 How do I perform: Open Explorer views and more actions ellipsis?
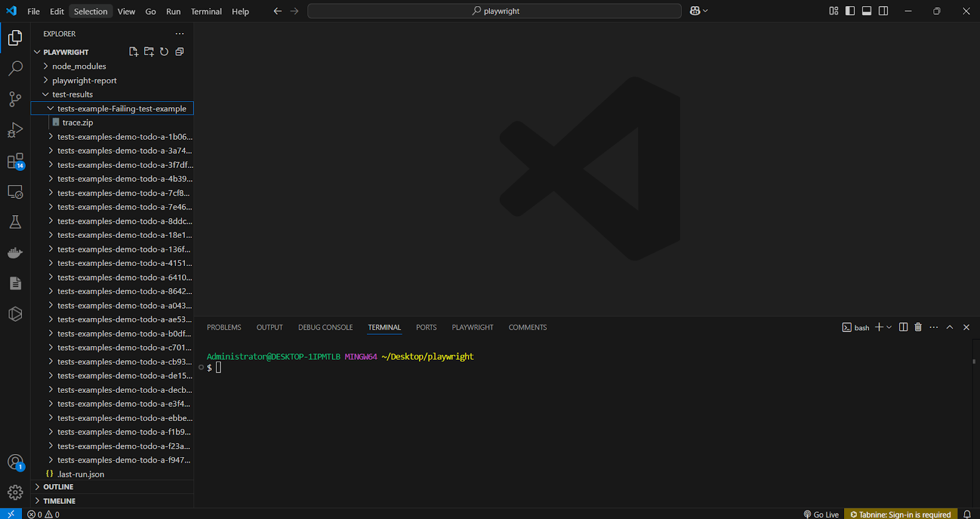[179, 34]
